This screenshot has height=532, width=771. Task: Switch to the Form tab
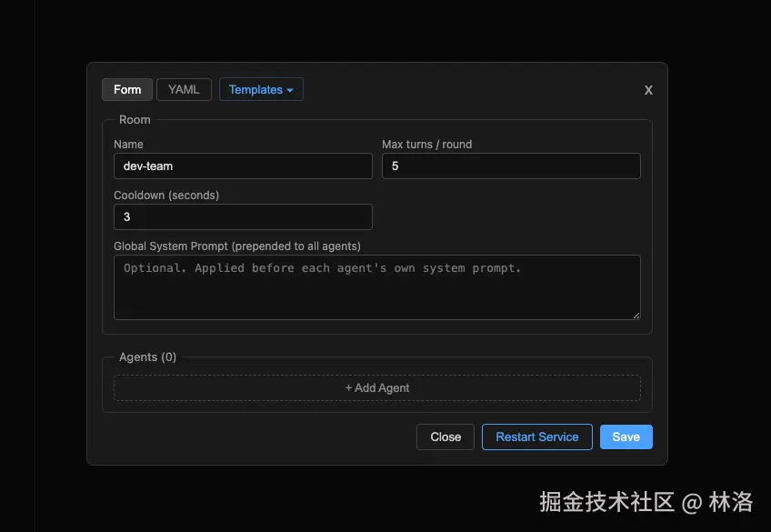tap(127, 89)
